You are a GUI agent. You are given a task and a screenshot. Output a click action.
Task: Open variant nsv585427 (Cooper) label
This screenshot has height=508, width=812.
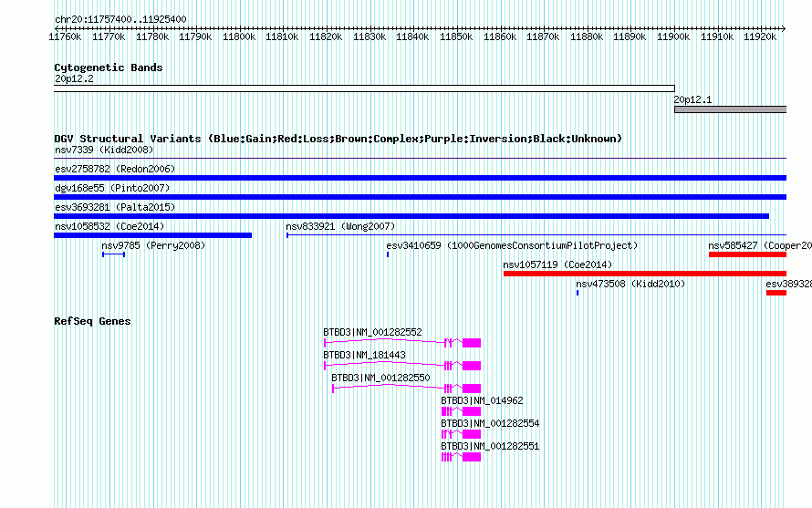point(760,245)
